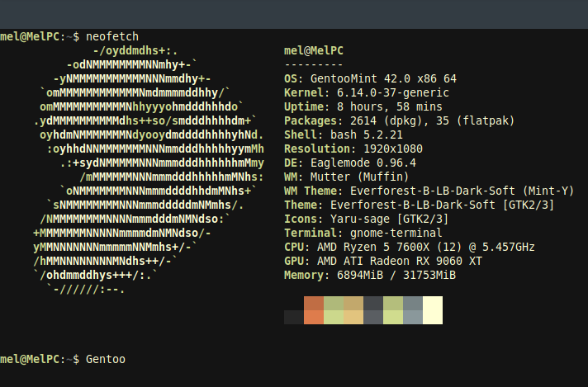The image size is (588, 387).
Task: Click the ASCII line starting "+MMMMMMMNNNNN"
Action: 122,233
